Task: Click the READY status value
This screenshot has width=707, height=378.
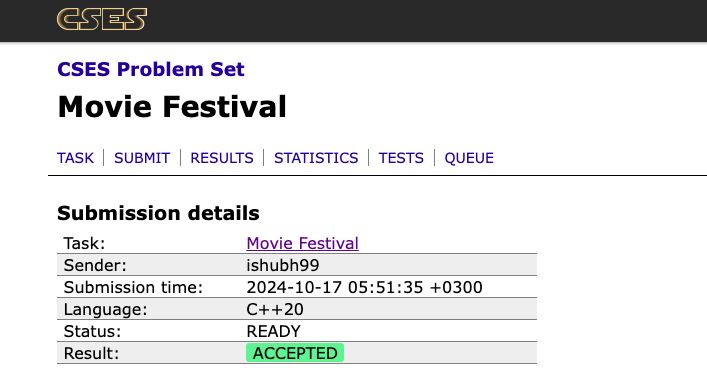Action: coord(274,332)
